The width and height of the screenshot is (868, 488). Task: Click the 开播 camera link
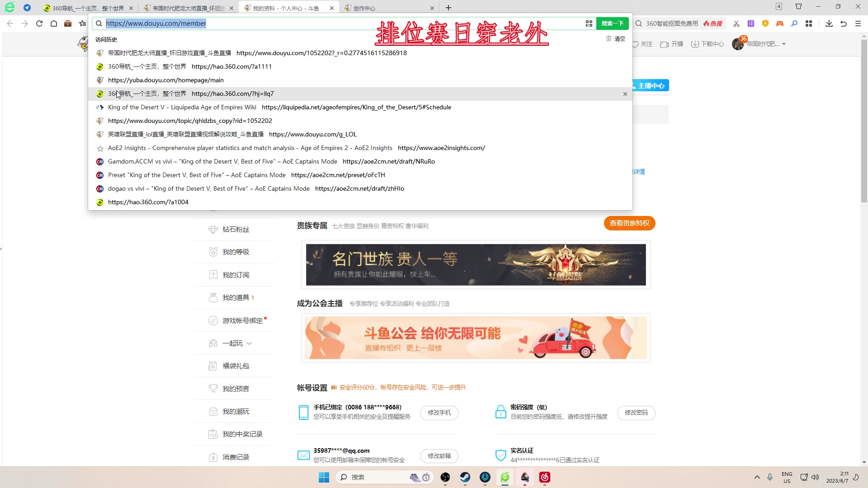pyautogui.click(x=672, y=44)
